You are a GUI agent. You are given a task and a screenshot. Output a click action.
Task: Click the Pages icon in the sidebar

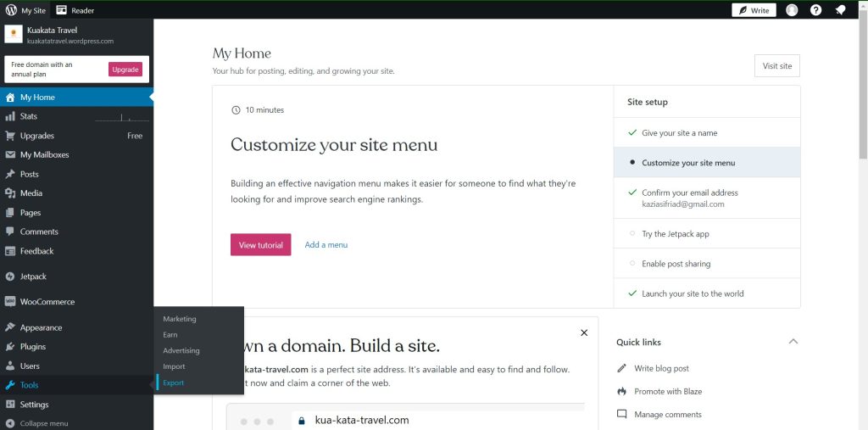click(x=10, y=212)
